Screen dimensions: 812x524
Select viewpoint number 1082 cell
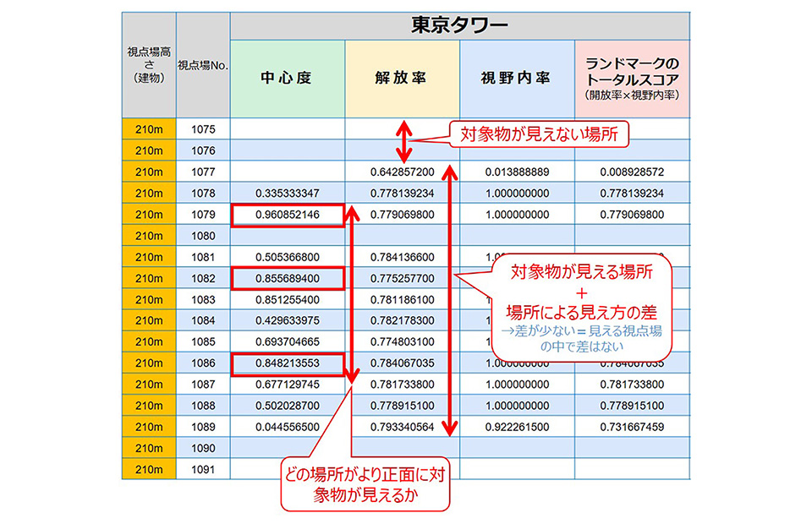tap(202, 278)
